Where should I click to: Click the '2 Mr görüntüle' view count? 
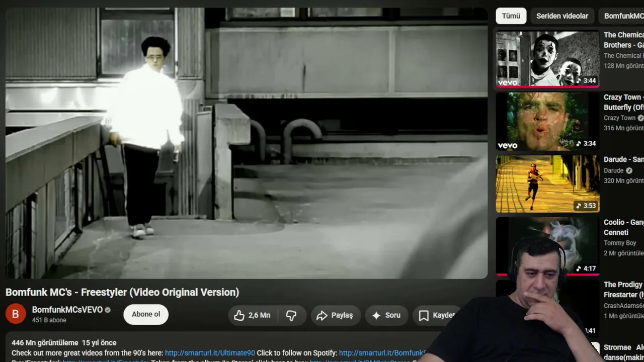624,253
